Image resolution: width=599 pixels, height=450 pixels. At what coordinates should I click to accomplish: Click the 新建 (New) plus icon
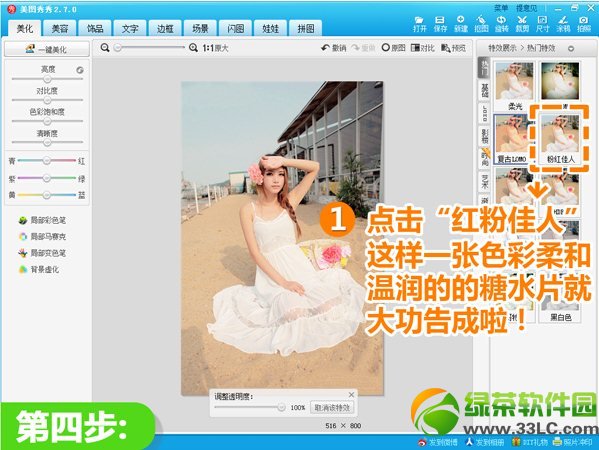point(461,24)
